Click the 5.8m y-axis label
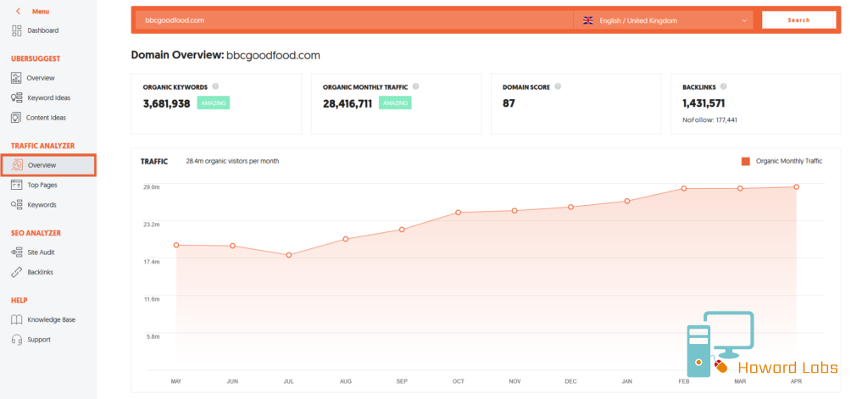Screen dimensions: 868x399 click(x=153, y=336)
